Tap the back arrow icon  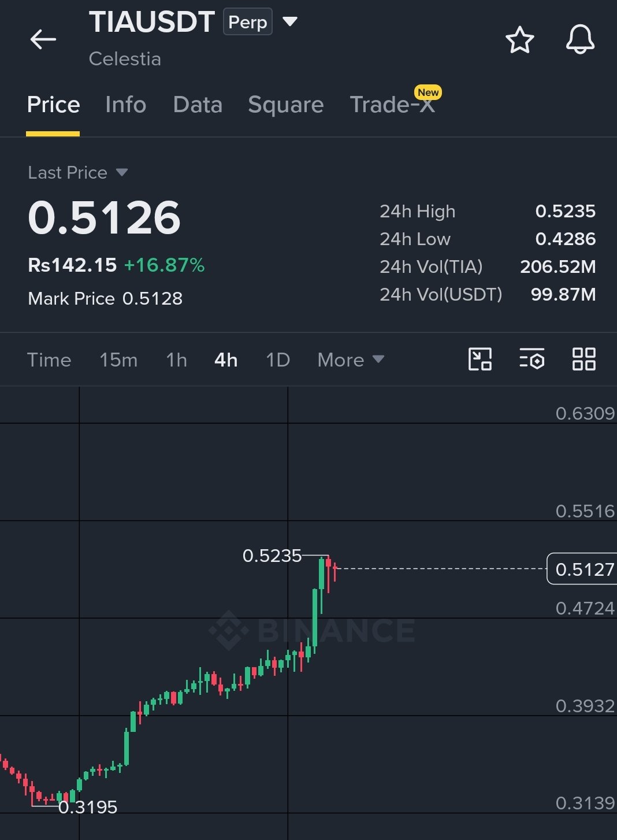click(x=43, y=40)
